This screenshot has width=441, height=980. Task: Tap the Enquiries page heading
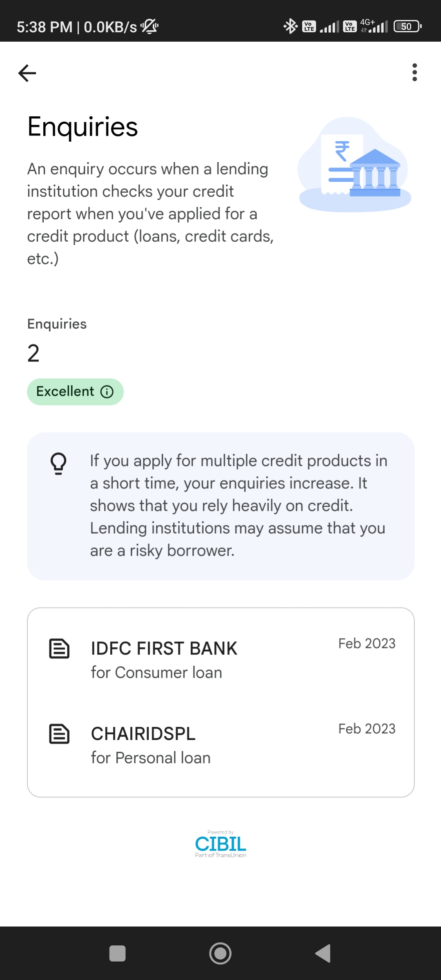pyautogui.click(x=82, y=127)
